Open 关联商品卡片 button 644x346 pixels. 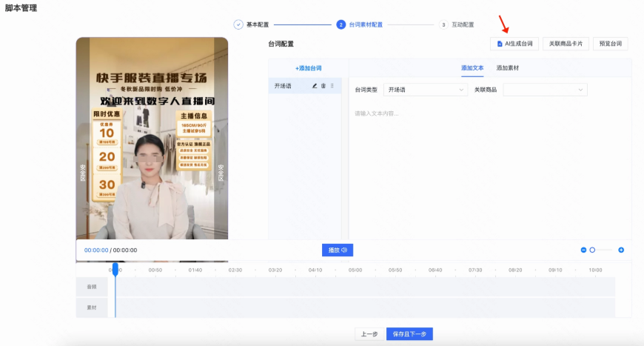[x=566, y=44]
